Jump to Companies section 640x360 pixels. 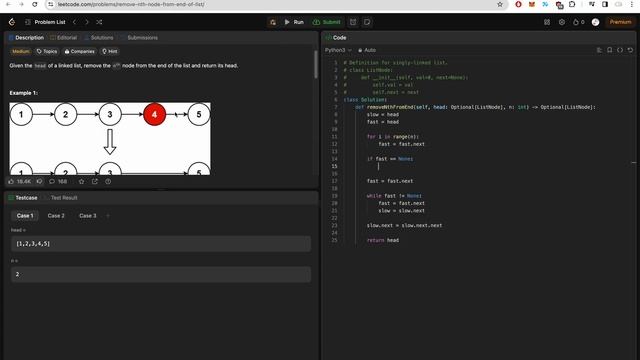(x=80, y=51)
